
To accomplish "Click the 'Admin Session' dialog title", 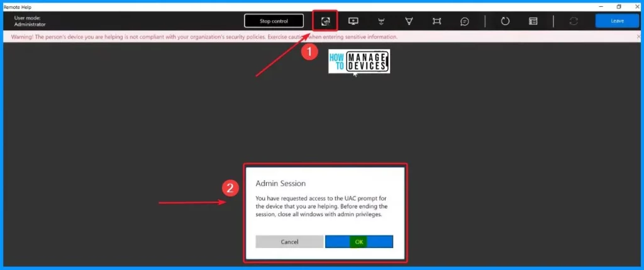I will [280, 183].
